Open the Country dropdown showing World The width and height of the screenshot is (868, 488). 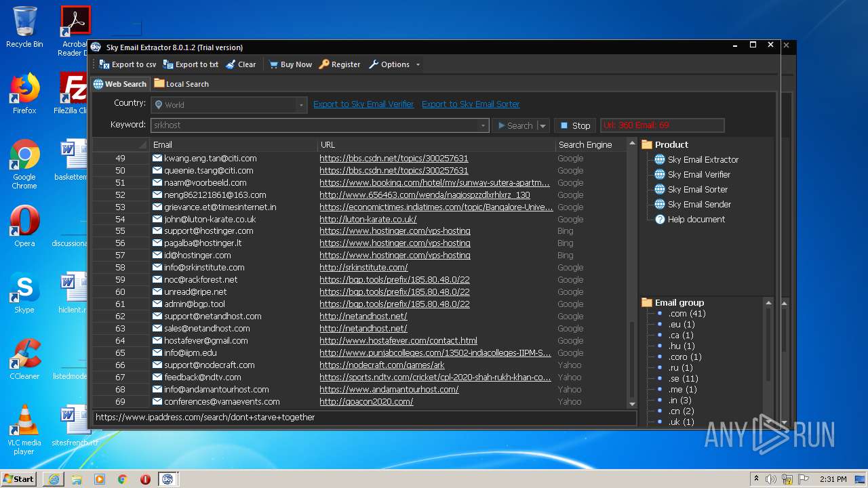[x=229, y=105]
